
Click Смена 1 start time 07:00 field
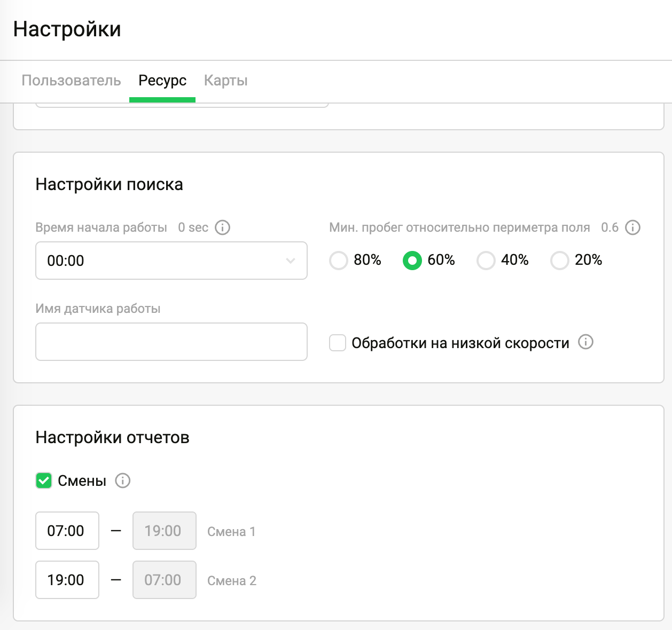67,531
